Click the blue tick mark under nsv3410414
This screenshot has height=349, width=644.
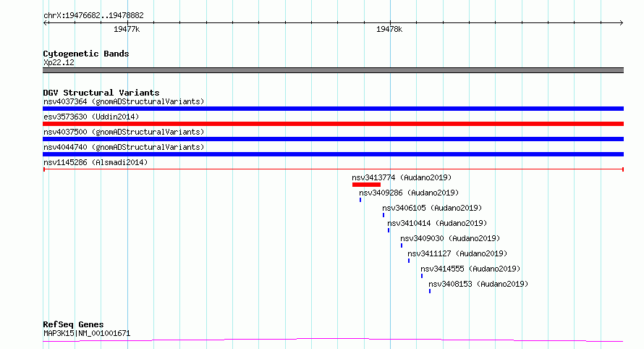389,230
